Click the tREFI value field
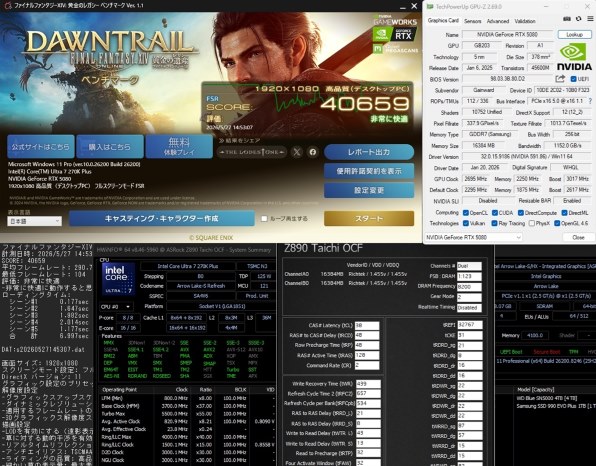 tap(470, 325)
